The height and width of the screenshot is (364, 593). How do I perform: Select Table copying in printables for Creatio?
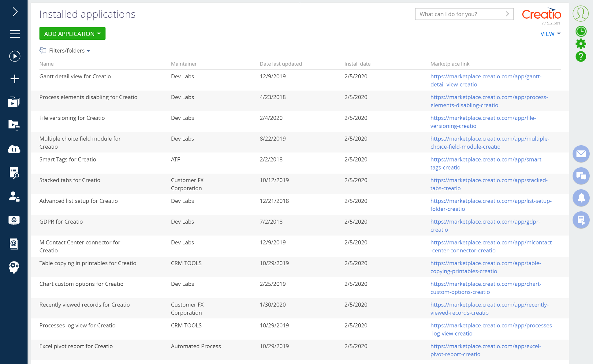(x=300, y=267)
